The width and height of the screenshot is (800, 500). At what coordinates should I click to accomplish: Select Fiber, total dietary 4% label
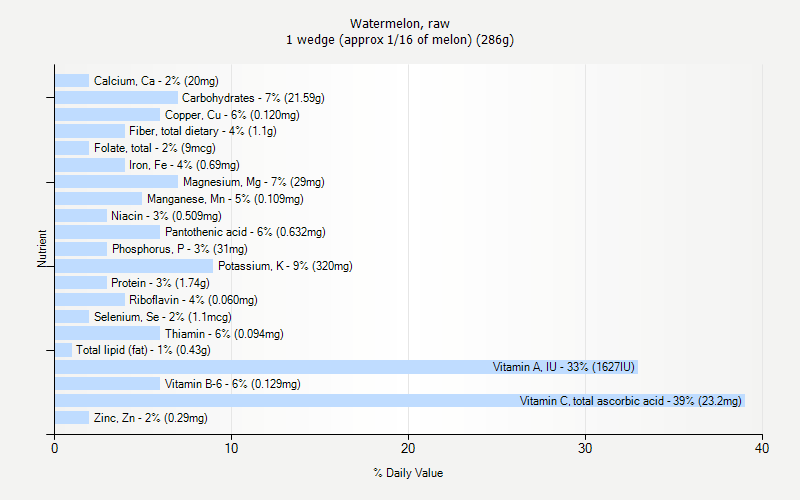(203, 131)
